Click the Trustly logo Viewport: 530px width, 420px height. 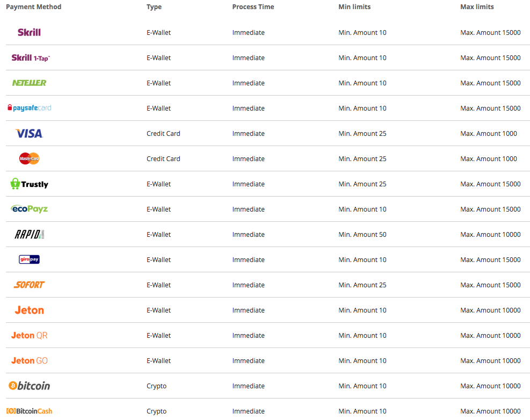click(x=29, y=184)
